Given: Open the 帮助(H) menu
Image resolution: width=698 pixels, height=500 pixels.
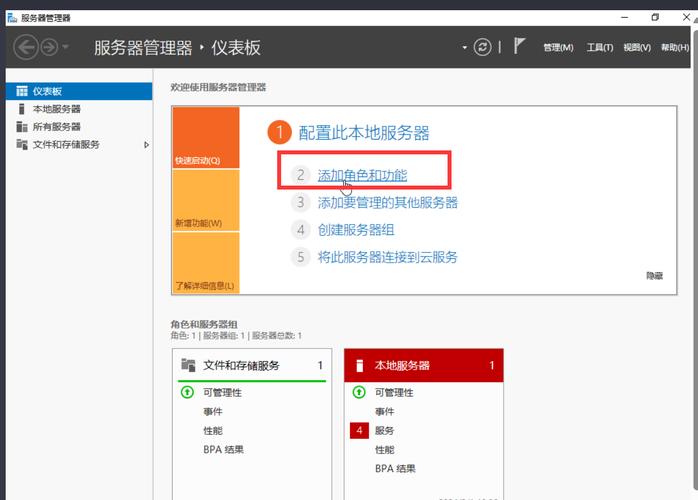Looking at the screenshot, I should [x=675, y=47].
